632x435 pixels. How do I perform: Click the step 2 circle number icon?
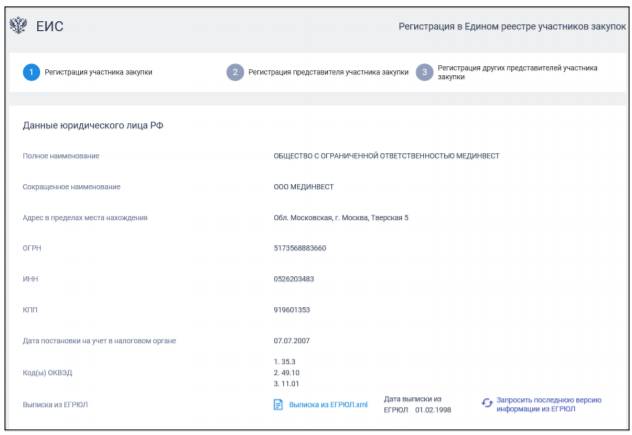coord(235,72)
